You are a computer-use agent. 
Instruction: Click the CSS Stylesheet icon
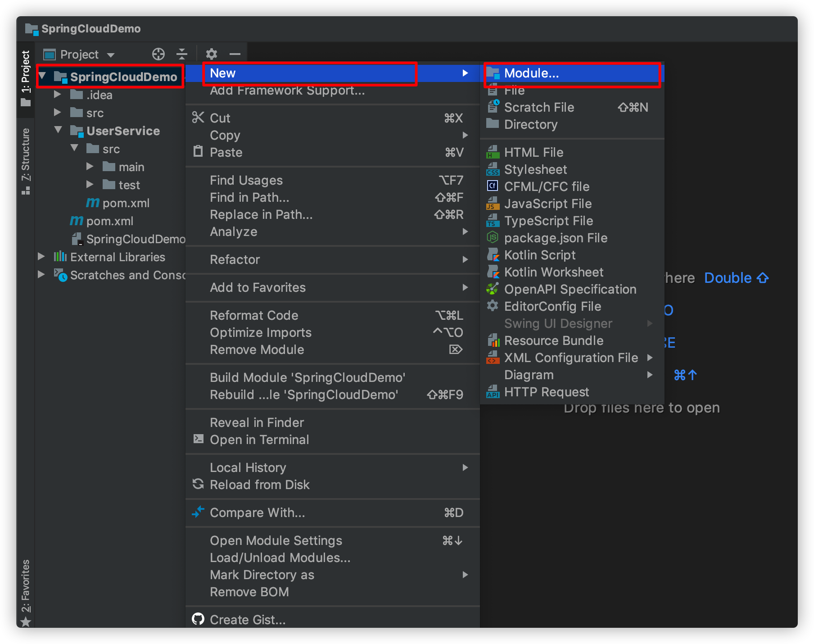493,169
